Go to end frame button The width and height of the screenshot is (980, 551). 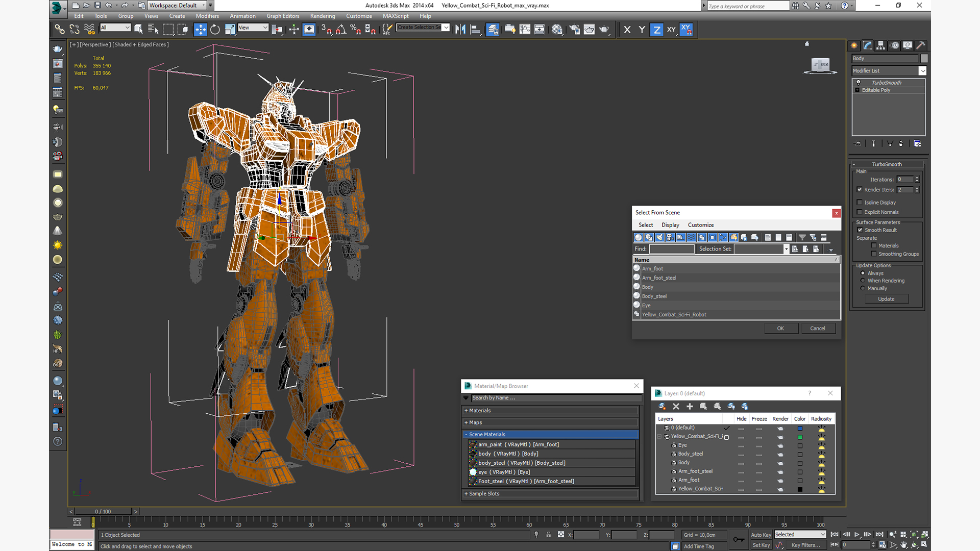click(879, 535)
